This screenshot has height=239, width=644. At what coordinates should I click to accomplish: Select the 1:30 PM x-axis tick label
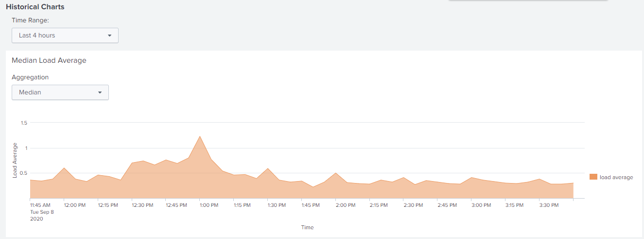[x=276, y=205]
